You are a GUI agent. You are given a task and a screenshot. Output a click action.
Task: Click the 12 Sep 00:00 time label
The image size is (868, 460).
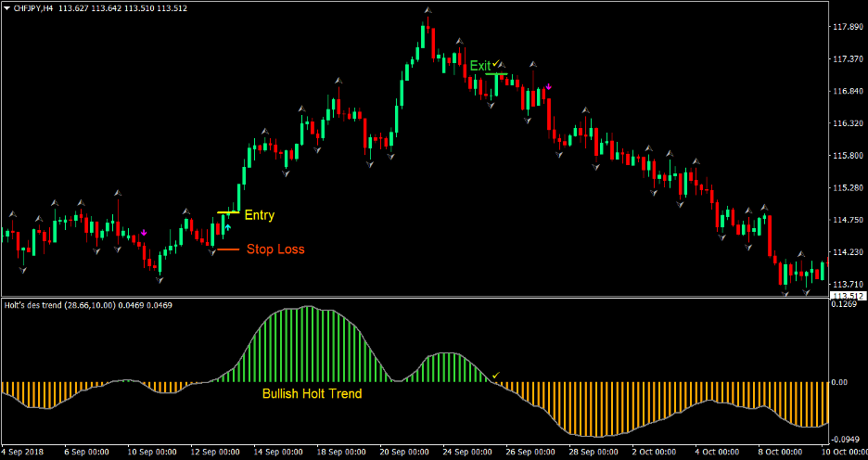coord(215,451)
